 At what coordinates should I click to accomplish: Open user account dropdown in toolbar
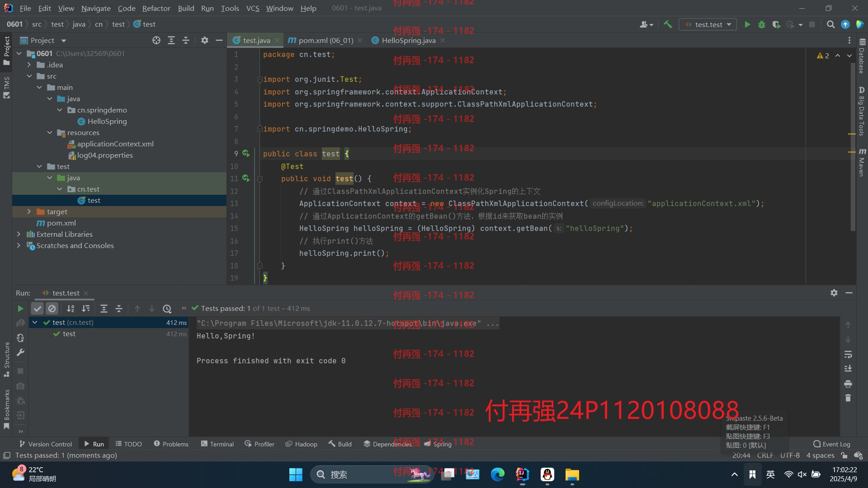646,24
